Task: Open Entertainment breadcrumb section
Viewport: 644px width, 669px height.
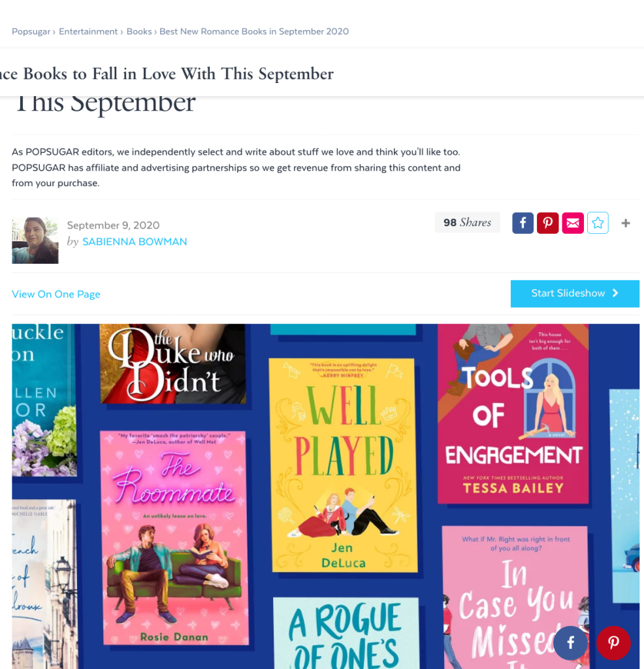Action: pyautogui.click(x=88, y=31)
